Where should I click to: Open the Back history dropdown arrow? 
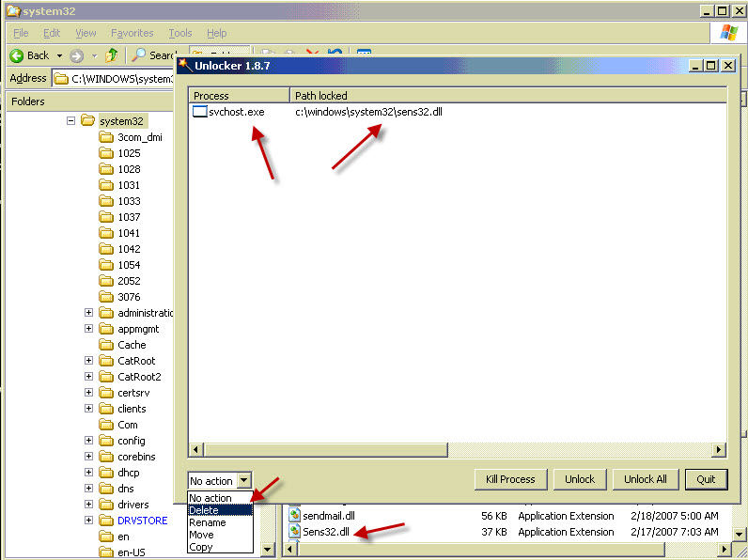point(59,55)
